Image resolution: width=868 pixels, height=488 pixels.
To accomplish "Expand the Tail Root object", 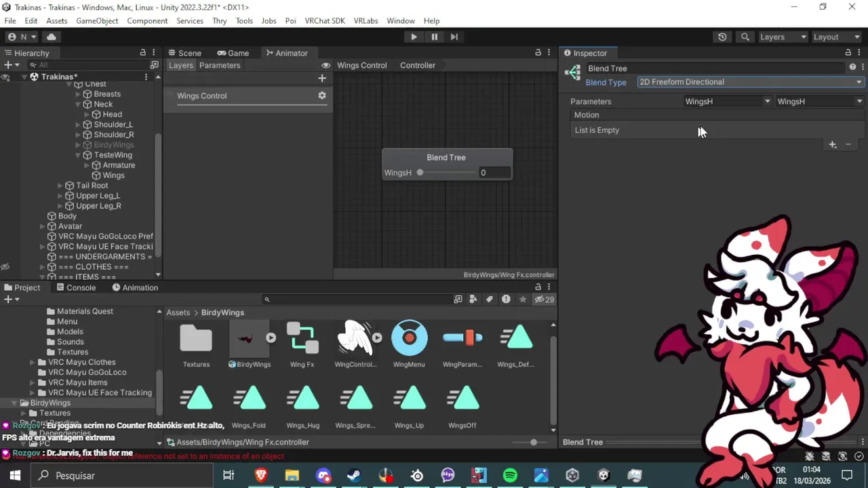I will click(x=60, y=186).
